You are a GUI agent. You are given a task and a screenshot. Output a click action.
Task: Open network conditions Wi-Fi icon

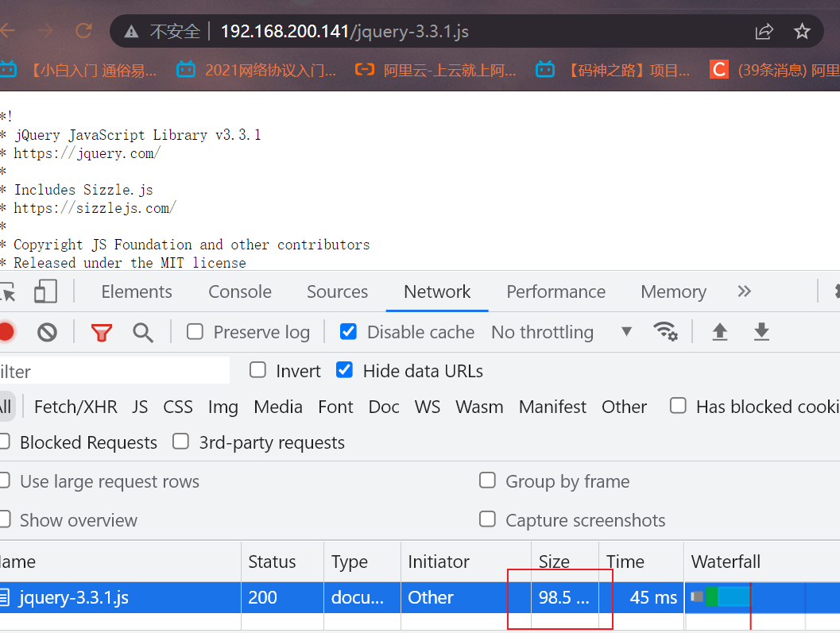[664, 331]
